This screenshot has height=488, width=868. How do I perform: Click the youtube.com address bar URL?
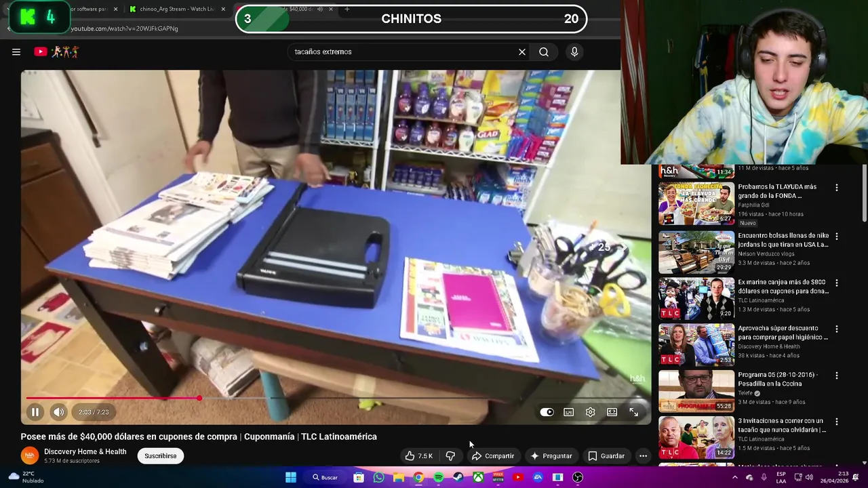(x=124, y=28)
